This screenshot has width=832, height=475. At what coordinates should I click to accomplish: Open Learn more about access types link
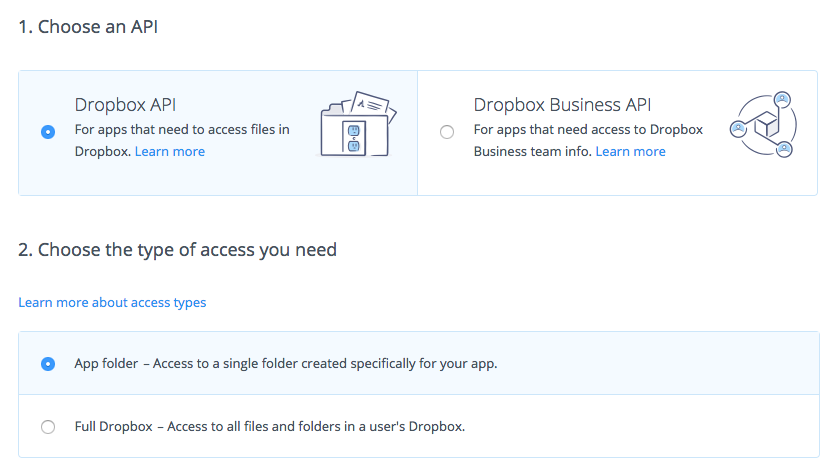point(112,302)
